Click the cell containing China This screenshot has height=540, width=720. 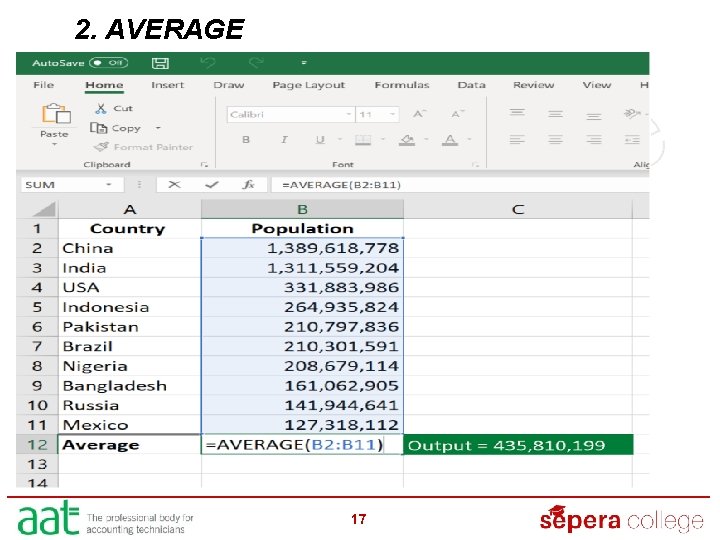130,248
